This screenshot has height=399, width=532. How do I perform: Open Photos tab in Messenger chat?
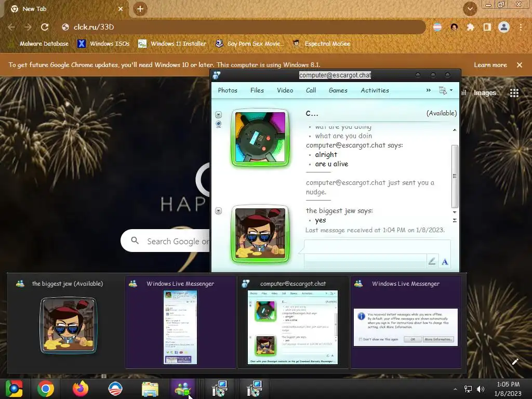[x=228, y=90]
